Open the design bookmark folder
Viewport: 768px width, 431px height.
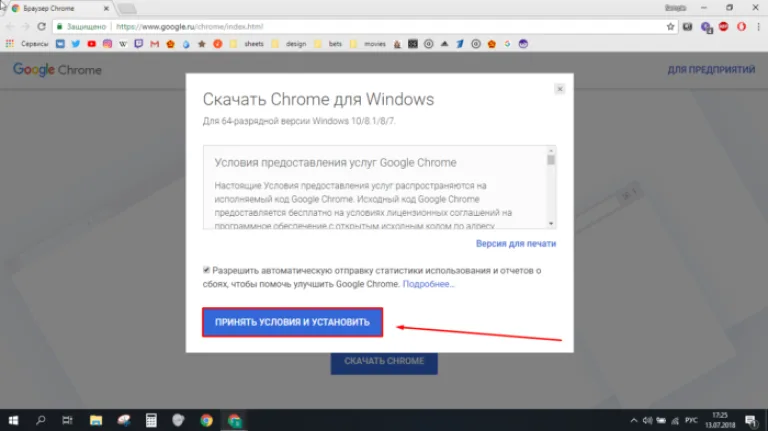pyautogui.click(x=289, y=44)
